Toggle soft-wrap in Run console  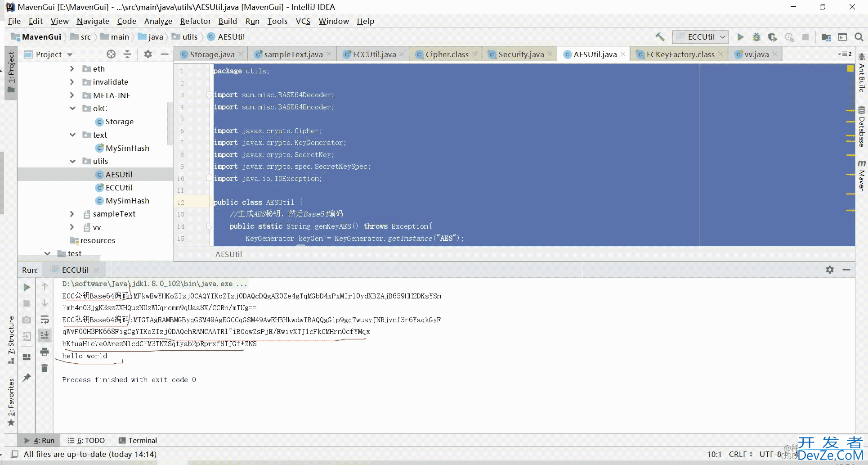[45, 320]
